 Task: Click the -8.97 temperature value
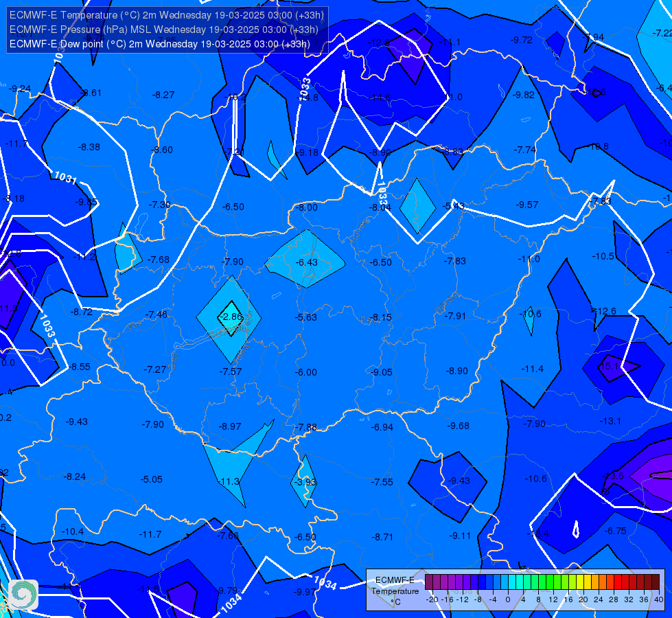click(x=230, y=426)
